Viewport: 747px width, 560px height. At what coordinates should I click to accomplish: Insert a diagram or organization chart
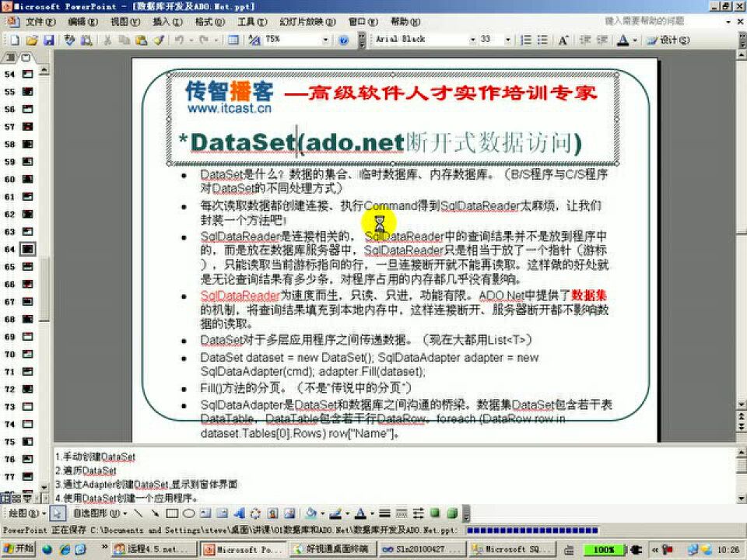pos(255,513)
